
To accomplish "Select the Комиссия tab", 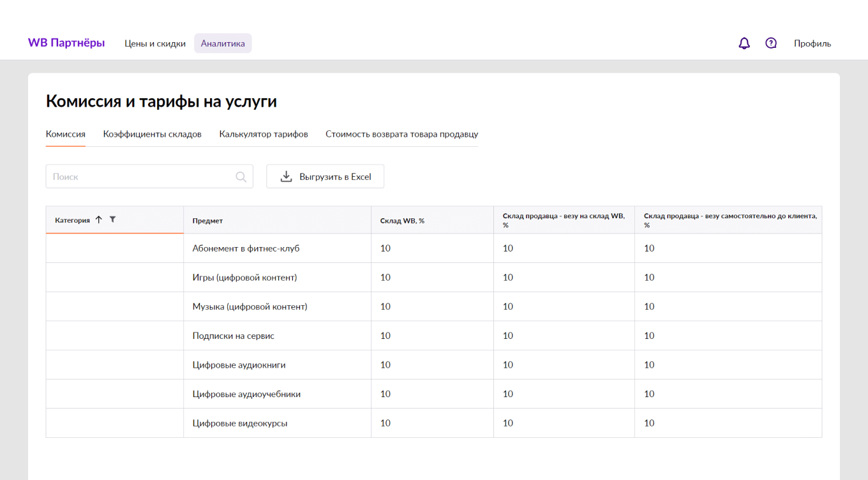I will [64, 134].
